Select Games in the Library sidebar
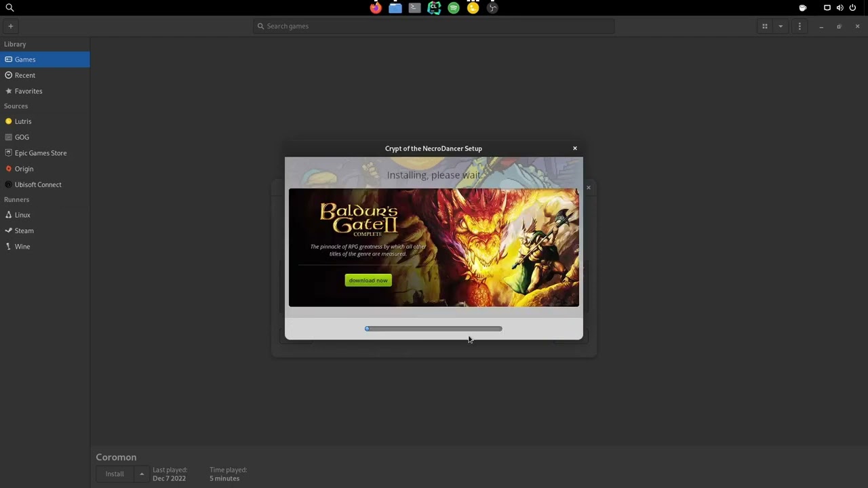This screenshot has height=488, width=868. [x=45, y=60]
